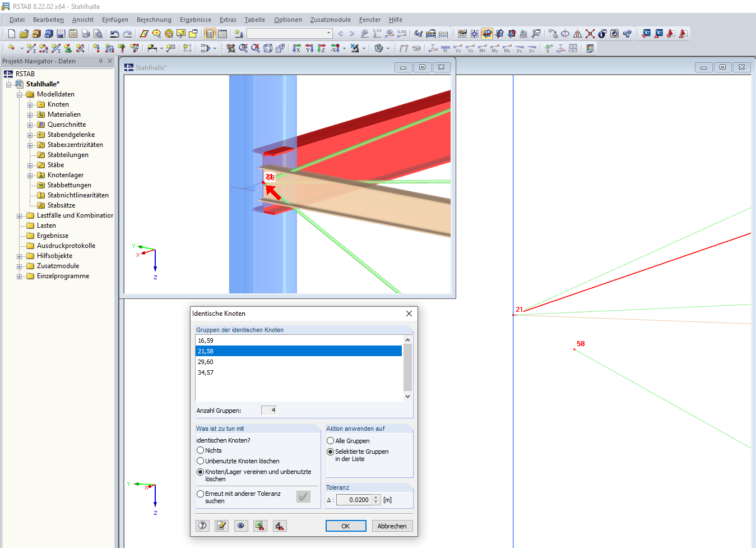Click the info sphere icon in toolbar
This screenshot has height=548, width=756.
click(602, 34)
